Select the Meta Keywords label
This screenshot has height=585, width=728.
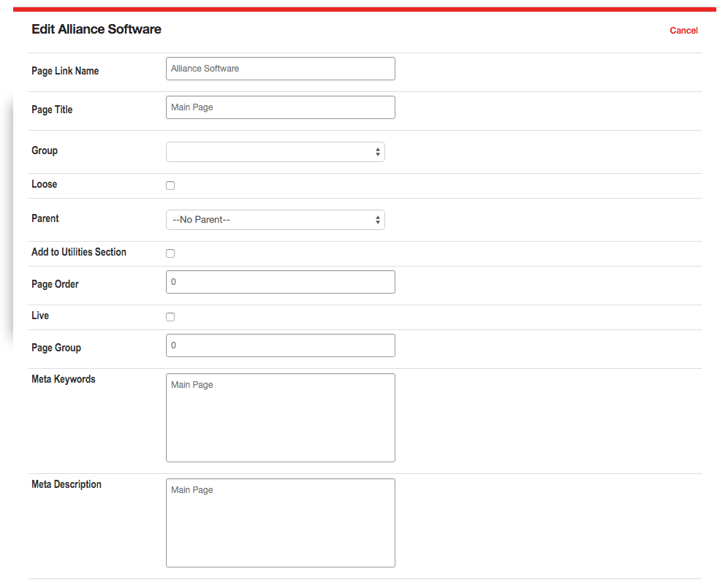click(63, 380)
